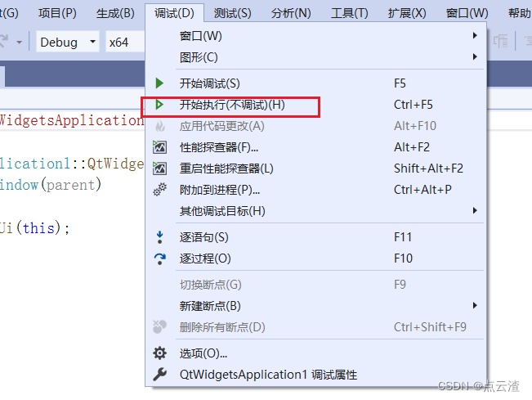Click the wrench icon beside QtWidgetsApplication1 调试属性

coord(159,375)
